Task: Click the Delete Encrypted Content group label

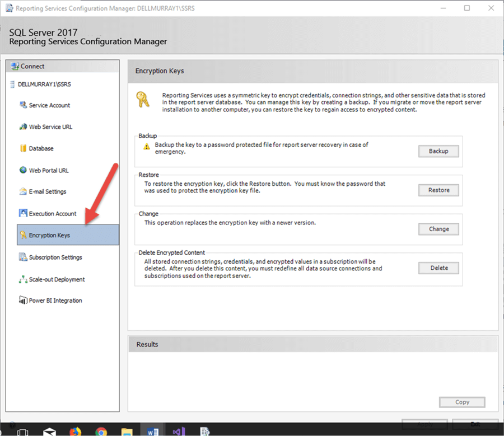Action: [x=172, y=252]
